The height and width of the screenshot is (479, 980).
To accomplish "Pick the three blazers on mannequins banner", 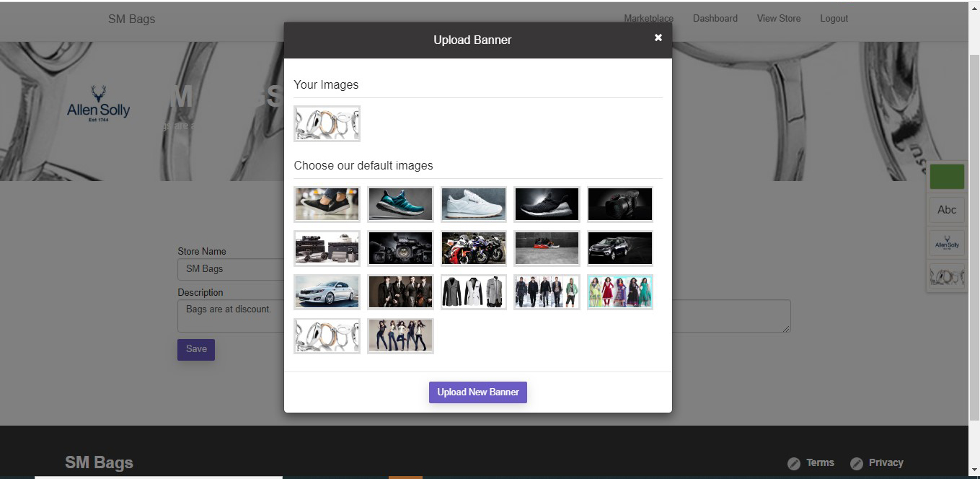I will pyautogui.click(x=474, y=292).
